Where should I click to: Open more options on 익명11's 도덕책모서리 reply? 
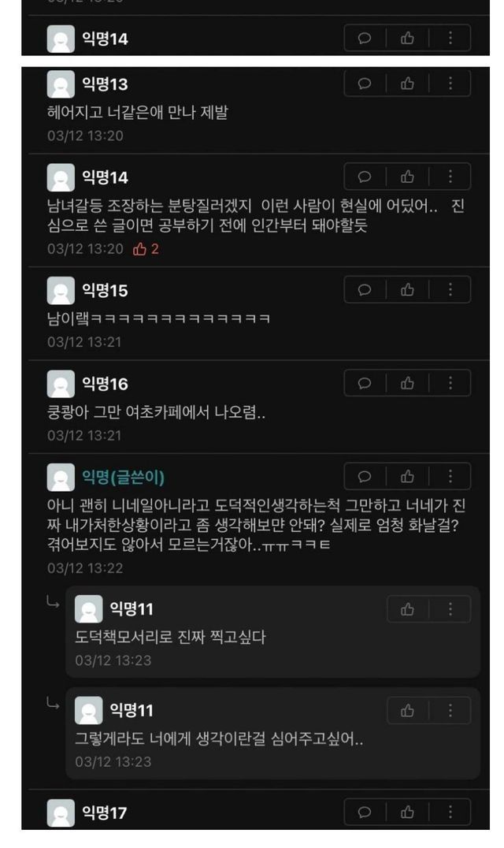(450, 609)
